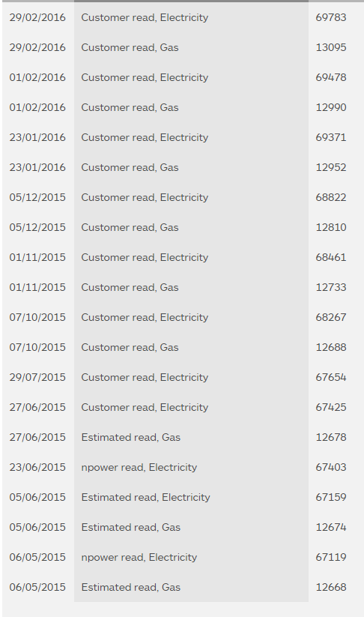This screenshot has height=617, width=364.
Task: Select 29/02/2016 Customer read, Gas row
Action: coord(182,48)
